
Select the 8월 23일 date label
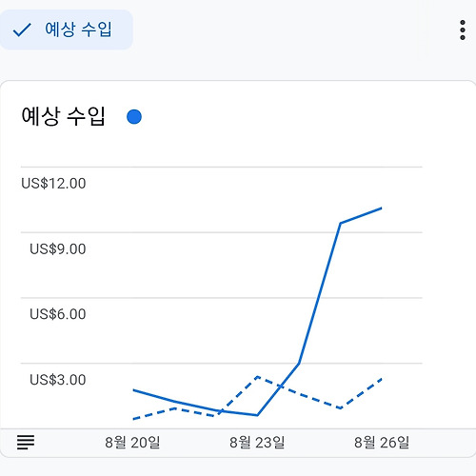(257, 443)
